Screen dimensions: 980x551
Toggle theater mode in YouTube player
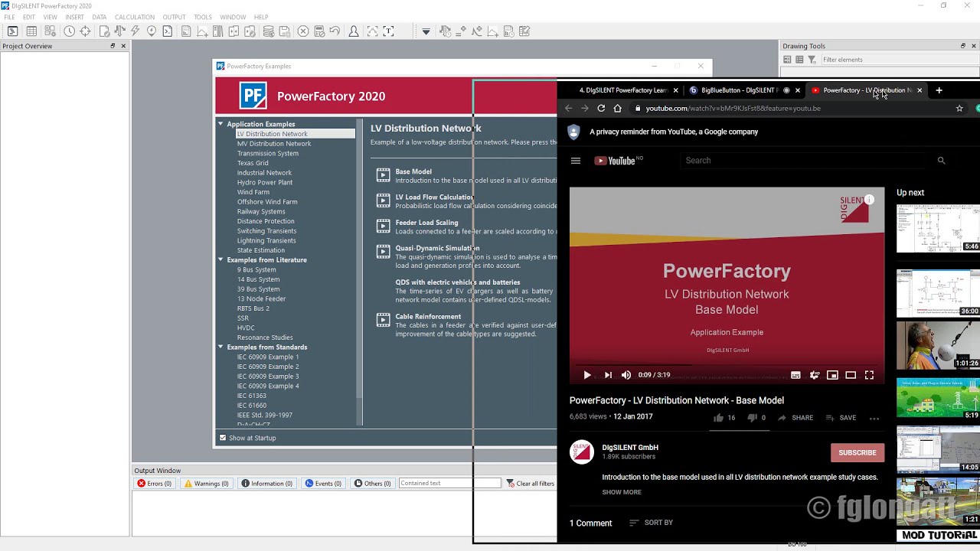tap(851, 375)
